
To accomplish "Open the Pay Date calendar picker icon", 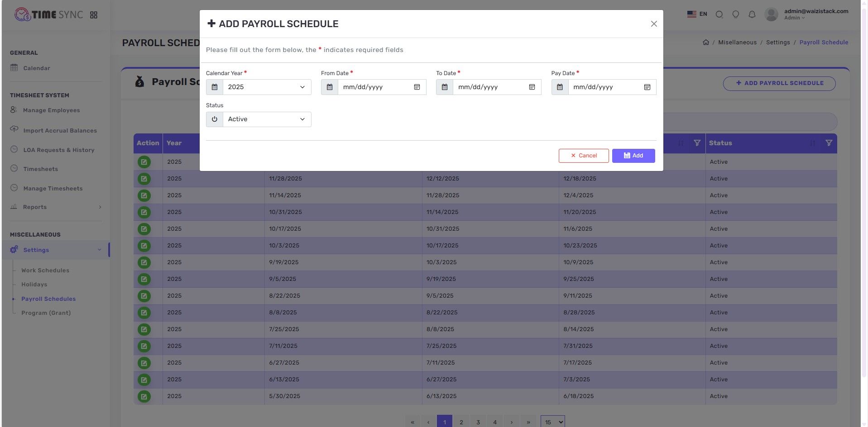I will click(x=647, y=87).
